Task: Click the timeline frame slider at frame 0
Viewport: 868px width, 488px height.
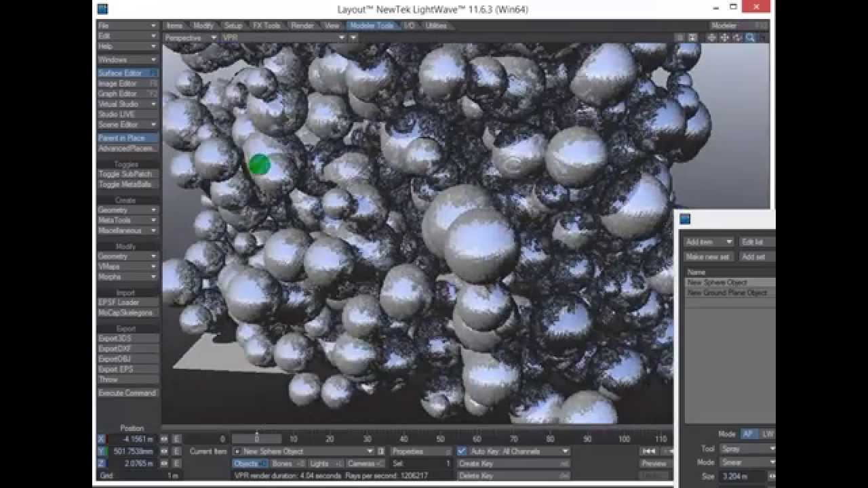Action: [x=256, y=439]
